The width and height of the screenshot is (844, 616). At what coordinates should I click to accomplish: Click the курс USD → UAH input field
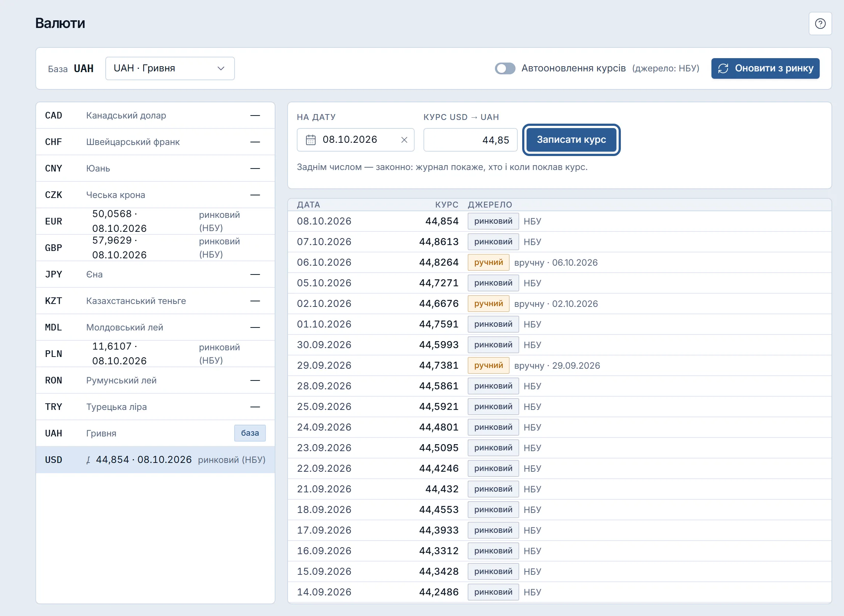coord(470,140)
